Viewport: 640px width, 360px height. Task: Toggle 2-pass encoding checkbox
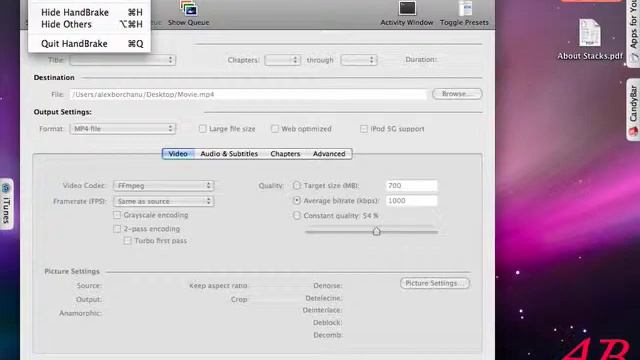click(x=117, y=229)
